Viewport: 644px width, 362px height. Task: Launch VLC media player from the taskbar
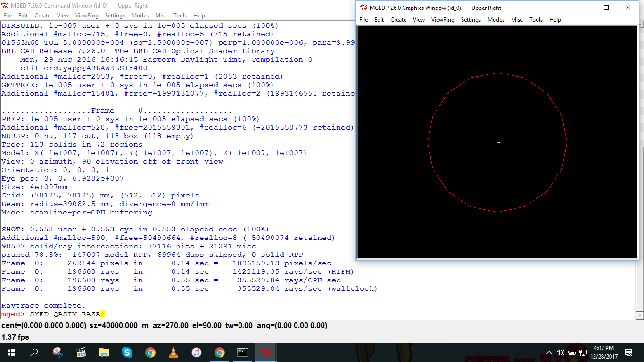pos(173,353)
